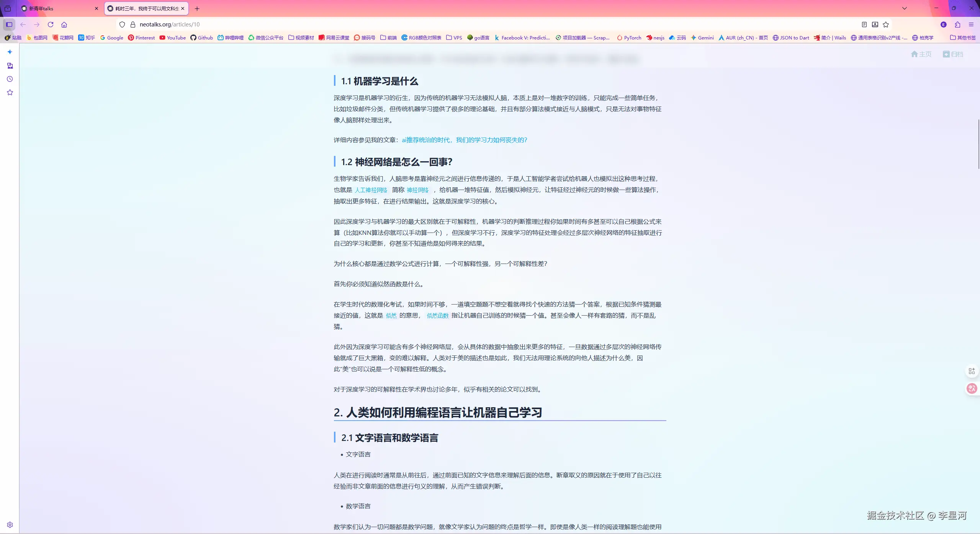Open sidebar settings gear icon
980x534 pixels.
10,525
